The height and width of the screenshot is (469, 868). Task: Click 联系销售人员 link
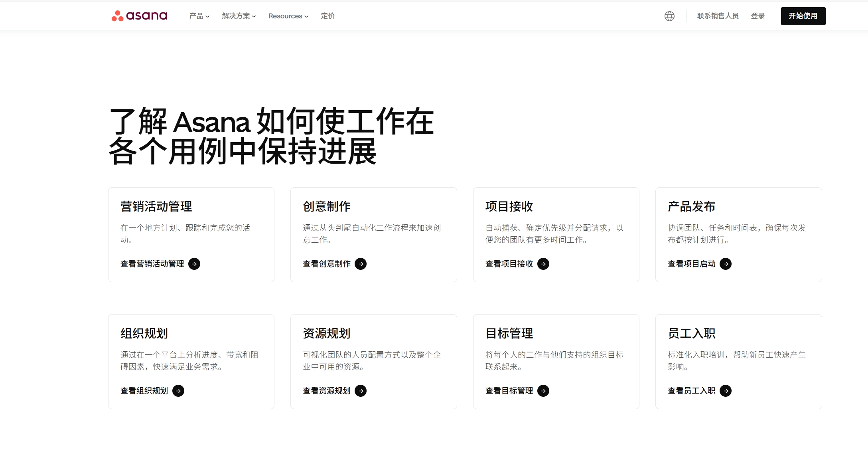(718, 16)
